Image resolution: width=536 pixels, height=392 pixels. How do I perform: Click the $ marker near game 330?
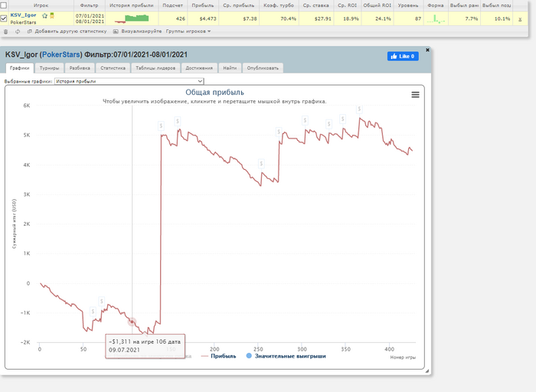[x=328, y=124]
